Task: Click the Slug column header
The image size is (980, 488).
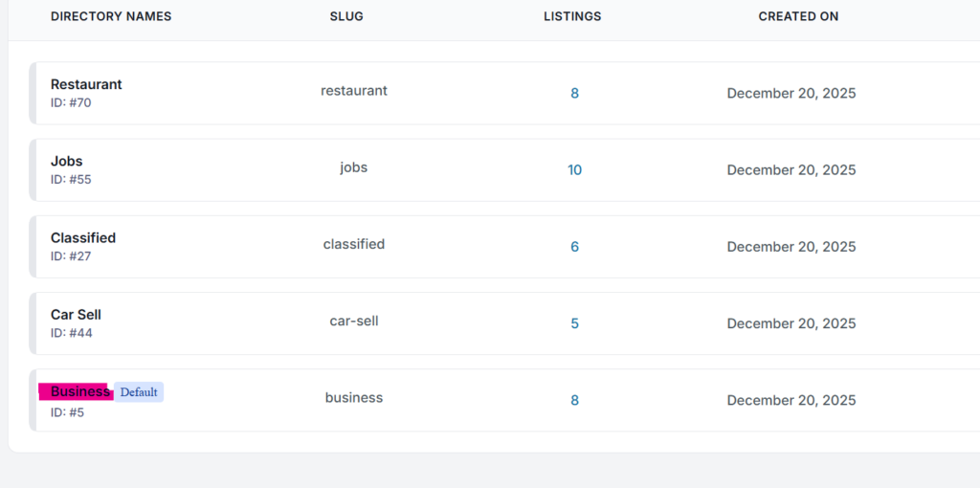Action: pyautogui.click(x=346, y=16)
